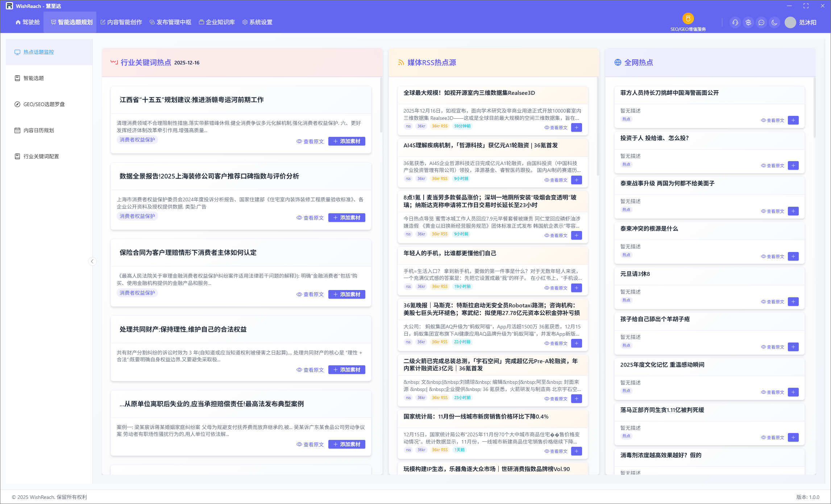Open SEO/GEO增值服务 medal icon
The width and height of the screenshot is (831, 504).
(x=688, y=18)
